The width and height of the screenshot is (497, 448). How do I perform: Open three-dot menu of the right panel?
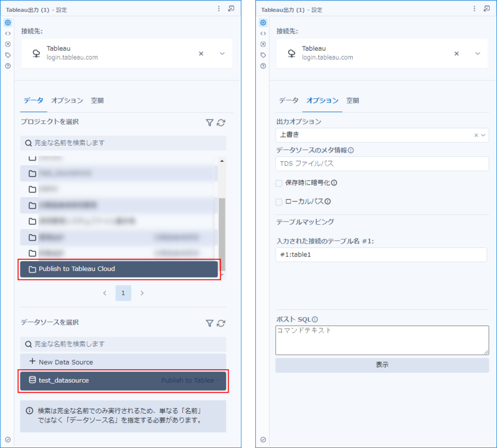474,9
